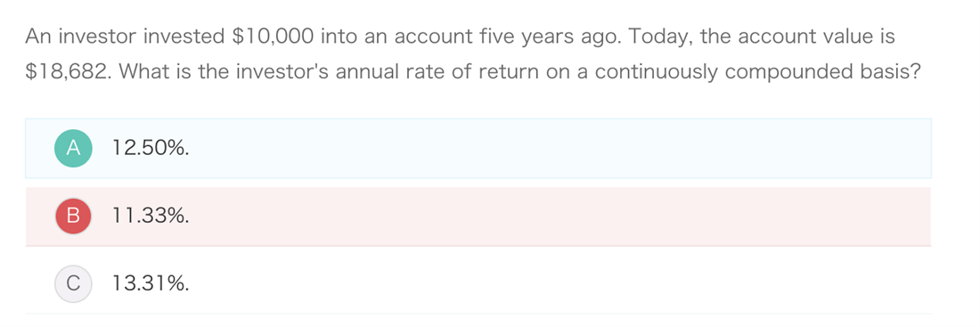
Task: Choose the 13.31% answer text
Action: point(151,284)
